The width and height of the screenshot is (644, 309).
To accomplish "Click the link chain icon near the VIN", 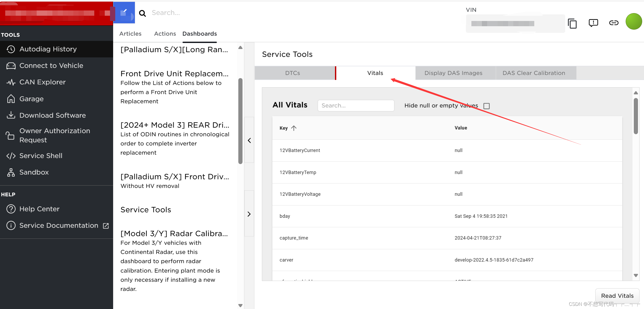I will 614,23.
